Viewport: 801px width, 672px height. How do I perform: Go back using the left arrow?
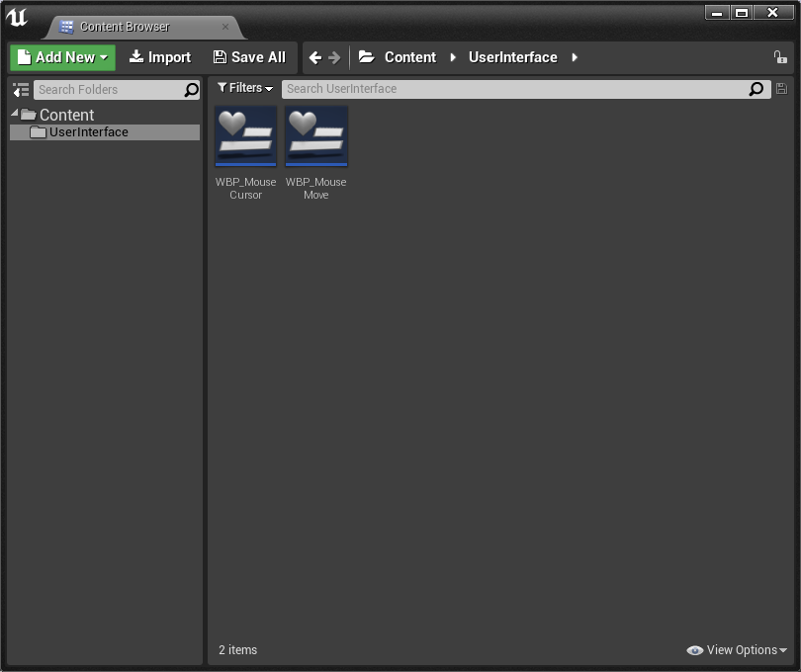coord(315,57)
